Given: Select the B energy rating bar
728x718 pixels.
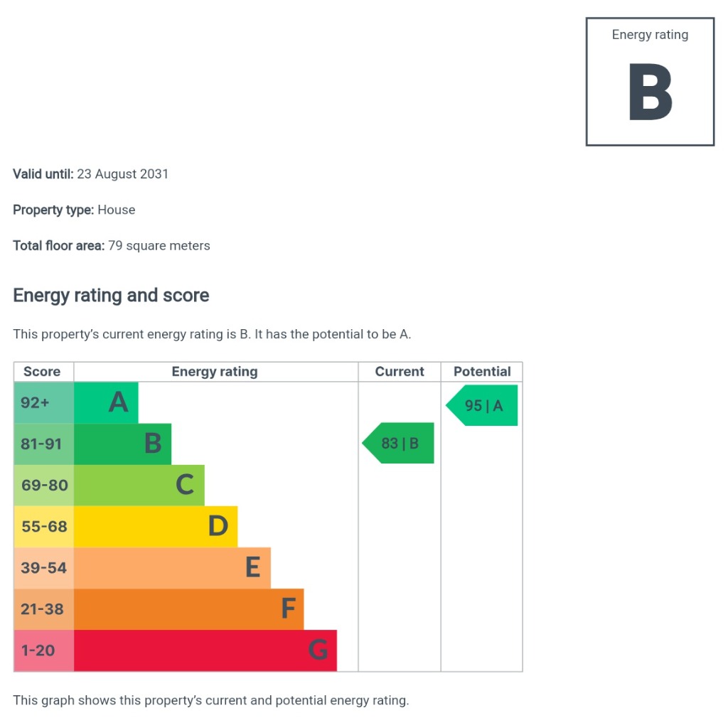Looking at the screenshot, I should pos(123,444).
